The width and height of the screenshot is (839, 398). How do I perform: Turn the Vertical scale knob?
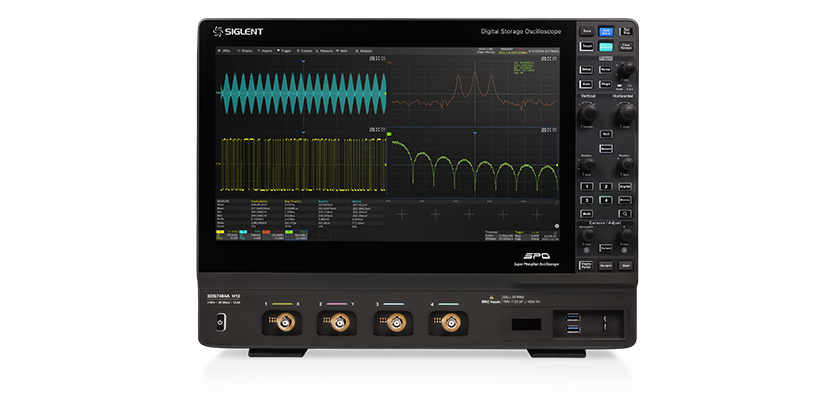point(588,113)
